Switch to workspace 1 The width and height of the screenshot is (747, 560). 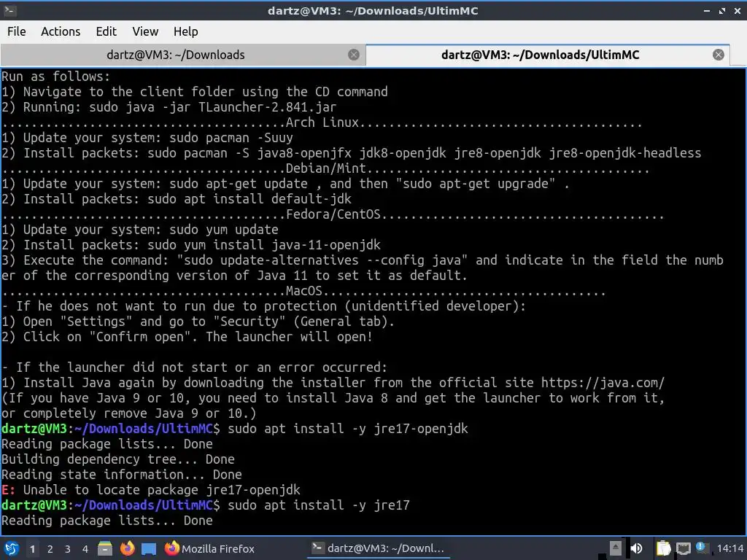pos(32,549)
